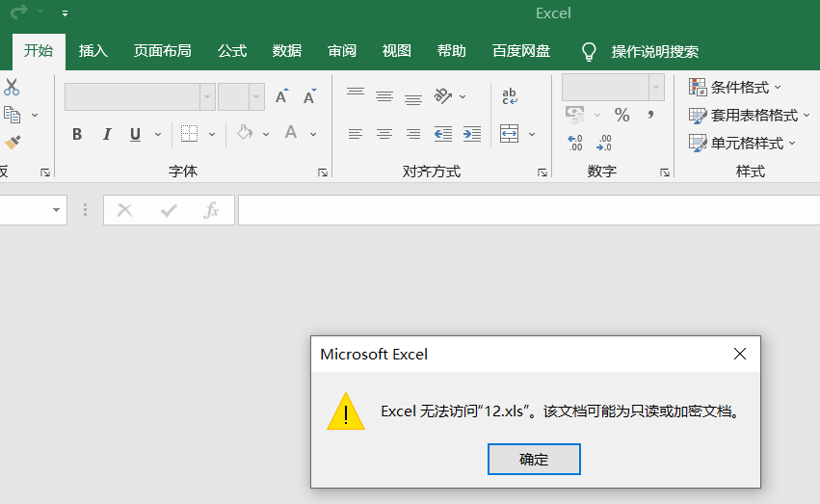Screen dimensions: 820x504
Task: Open 对齐方式 group dialog launcher
Action: click(542, 172)
